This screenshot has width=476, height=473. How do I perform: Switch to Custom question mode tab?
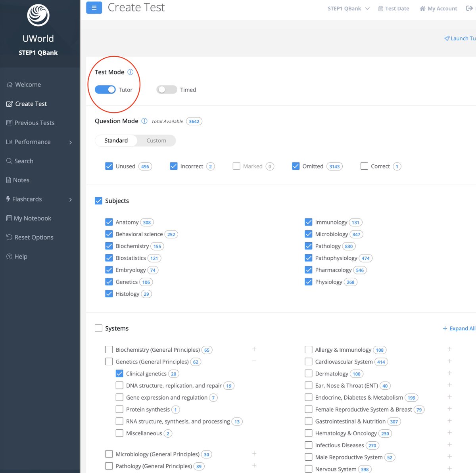pyautogui.click(x=156, y=140)
